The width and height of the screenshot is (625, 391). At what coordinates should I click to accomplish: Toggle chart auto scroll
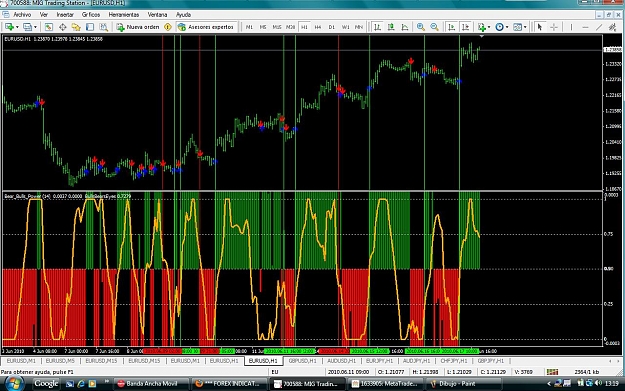click(451, 27)
